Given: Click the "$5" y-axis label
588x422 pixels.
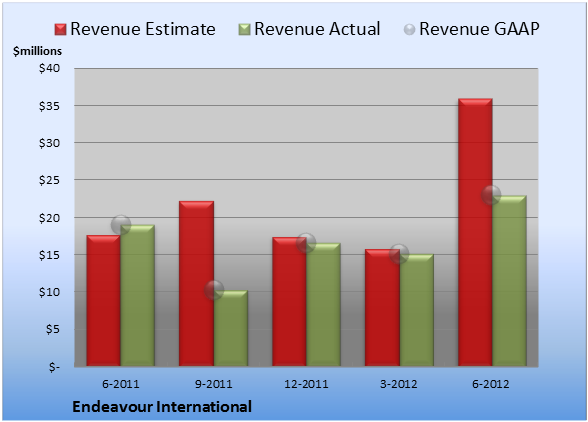Looking at the screenshot, I should tap(52, 329).
